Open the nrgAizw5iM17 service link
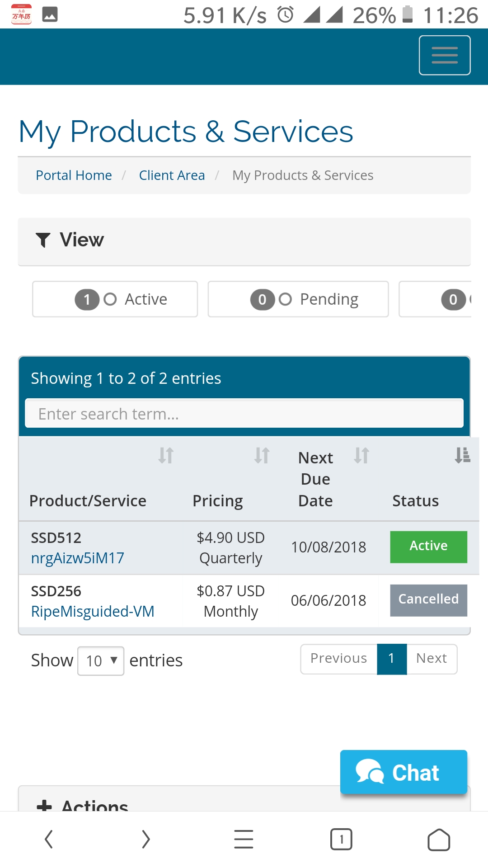Screen dimensions: 488x868 pos(78,558)
